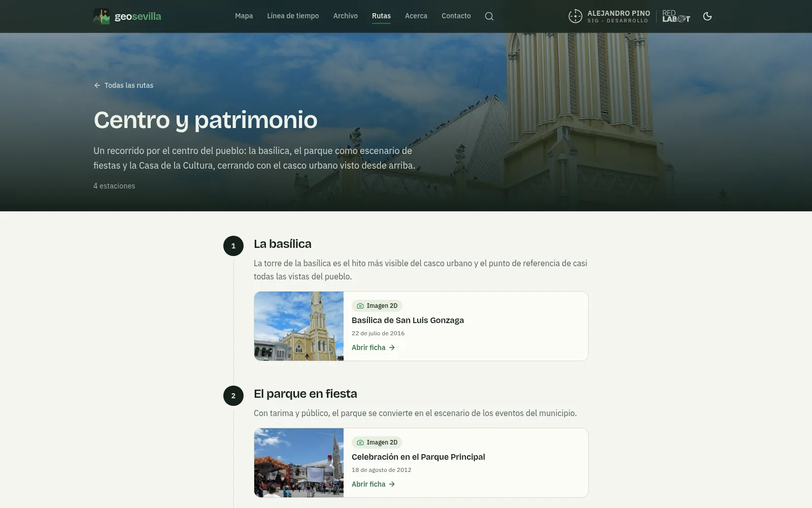
Task: Click camera icon on Basílica card badge
Action: tap(360, 306)
